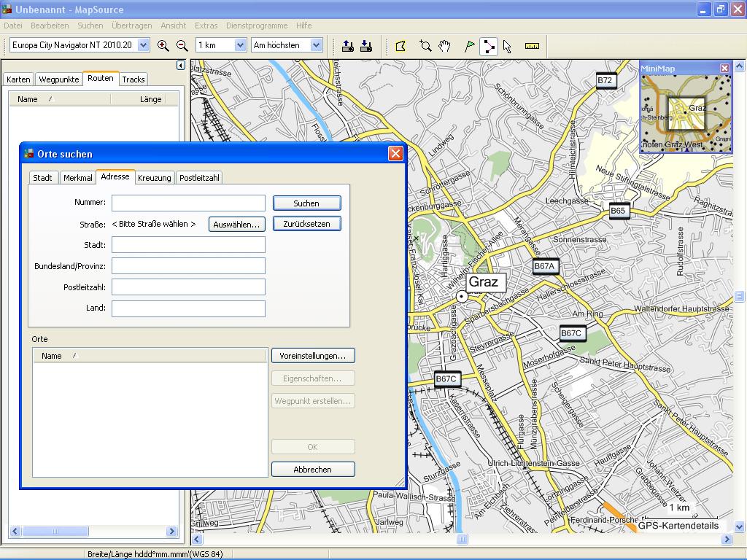Select the hand pan tool
The image size is (747, 560).
pyautogui.click(x=445, y=46)
